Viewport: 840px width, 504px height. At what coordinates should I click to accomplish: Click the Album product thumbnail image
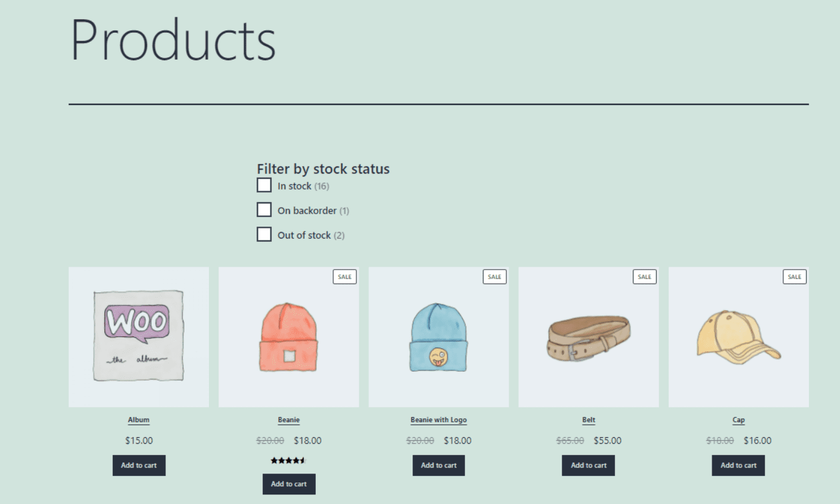tap(139, 337)
